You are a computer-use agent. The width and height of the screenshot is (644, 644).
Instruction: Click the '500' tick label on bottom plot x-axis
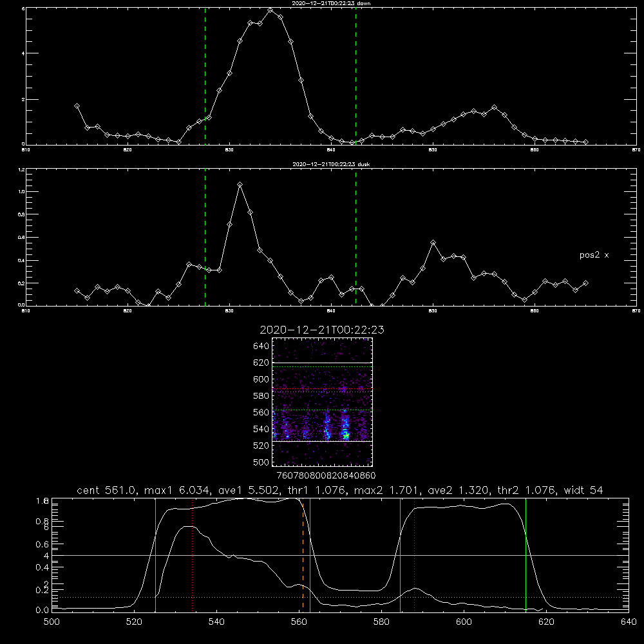pyautogui.click(x=52, y=622)
